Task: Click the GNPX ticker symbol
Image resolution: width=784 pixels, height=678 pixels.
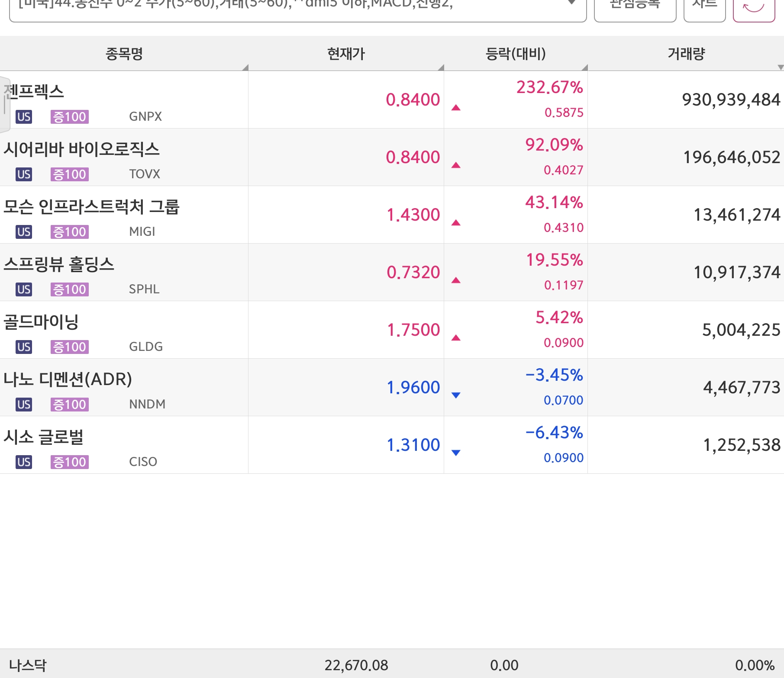Action: click(145, 116)
